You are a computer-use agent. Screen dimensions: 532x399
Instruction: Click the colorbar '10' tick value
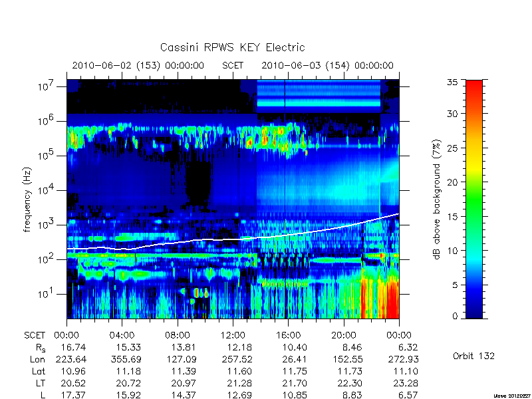tap(452, 251)
